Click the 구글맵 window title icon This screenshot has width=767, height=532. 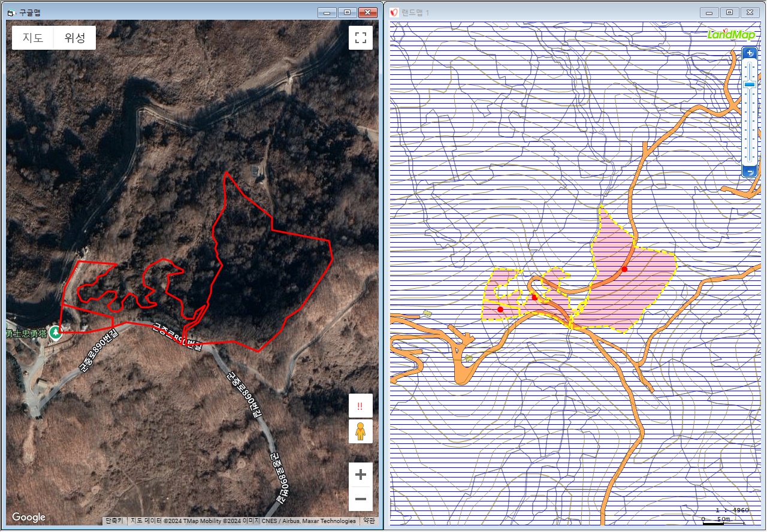pos(11,12)
